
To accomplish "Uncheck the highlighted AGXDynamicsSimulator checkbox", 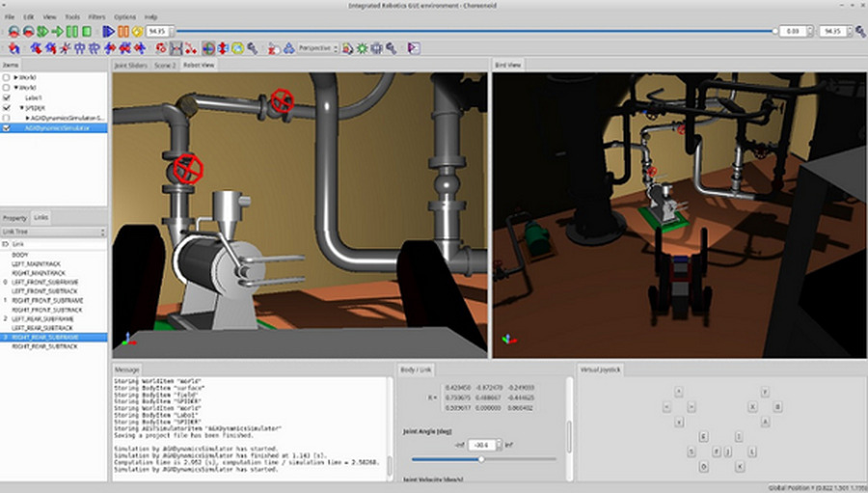I will (8, 127).
